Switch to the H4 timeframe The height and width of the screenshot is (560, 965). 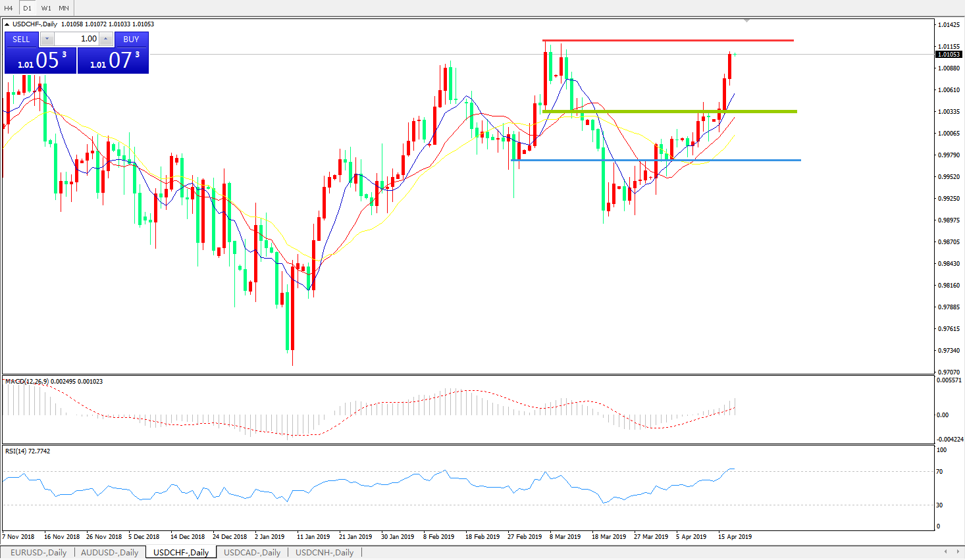tap(9, 8)
